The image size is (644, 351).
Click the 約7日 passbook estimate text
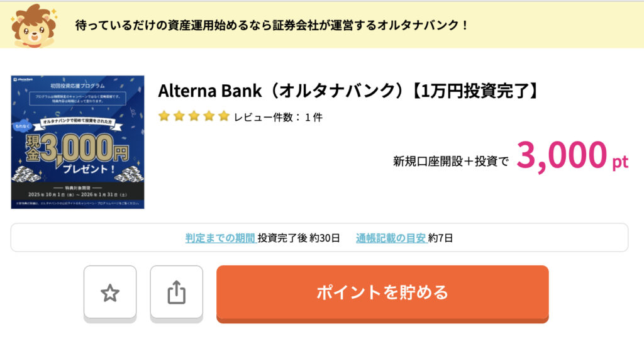(x=440, y=238)
